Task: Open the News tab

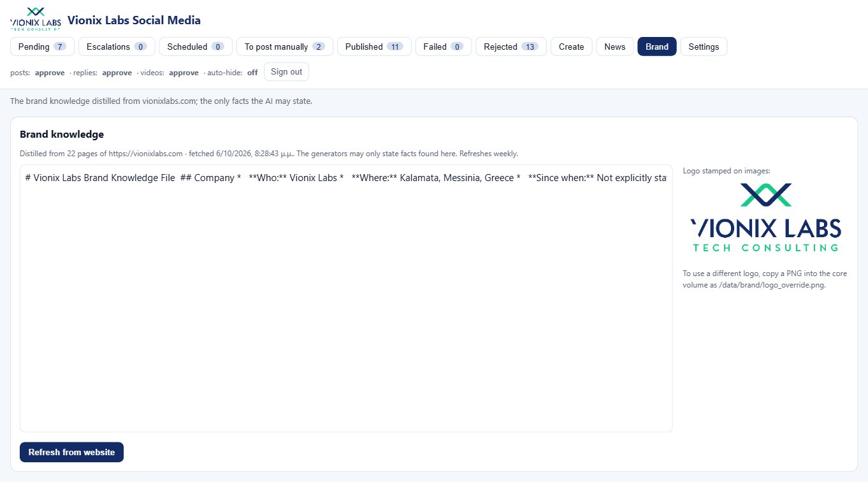Action: (x=615, y=47)
